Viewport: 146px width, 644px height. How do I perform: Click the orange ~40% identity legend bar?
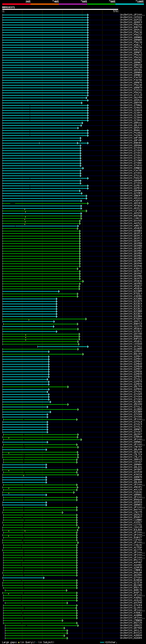coord(45,4)
